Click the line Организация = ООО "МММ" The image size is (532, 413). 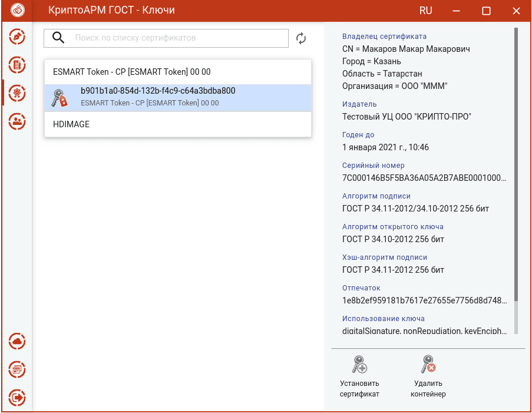click(x=395, y=86)
